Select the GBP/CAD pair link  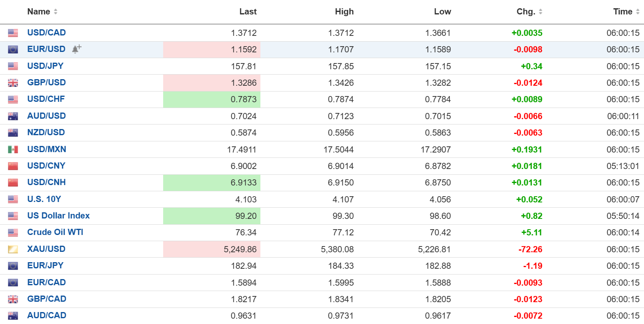tap(47, 299)
